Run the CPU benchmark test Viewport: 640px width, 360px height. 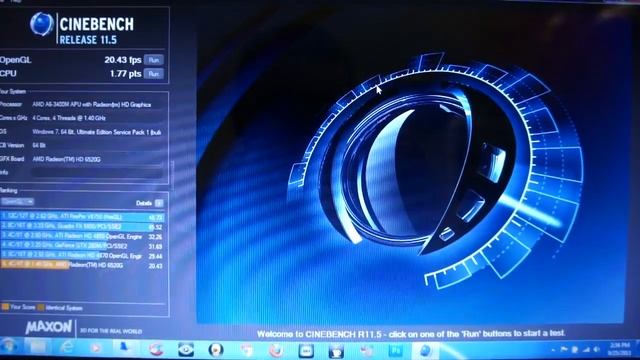[x=153, y=74]
